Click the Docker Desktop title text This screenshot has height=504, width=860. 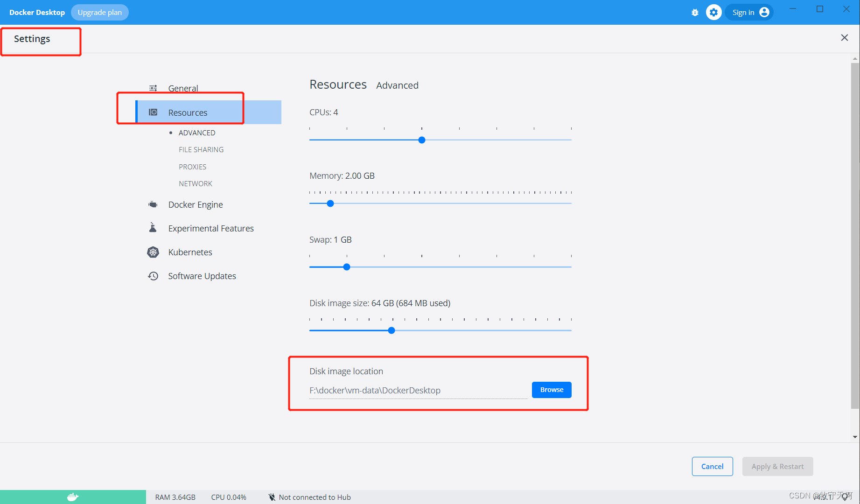(37, 13)
